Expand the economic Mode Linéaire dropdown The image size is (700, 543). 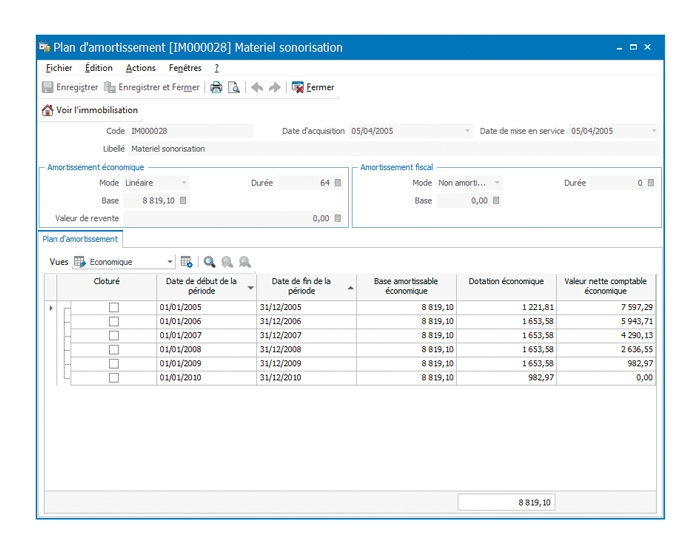[184, 183]
